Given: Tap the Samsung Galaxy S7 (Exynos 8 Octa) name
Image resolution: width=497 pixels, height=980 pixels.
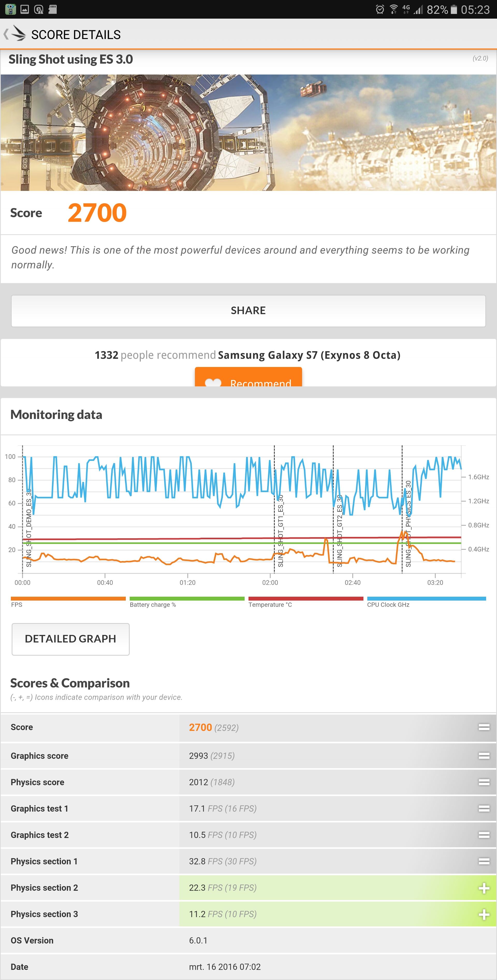Looking at the screenshot, I should click(309, 355).
